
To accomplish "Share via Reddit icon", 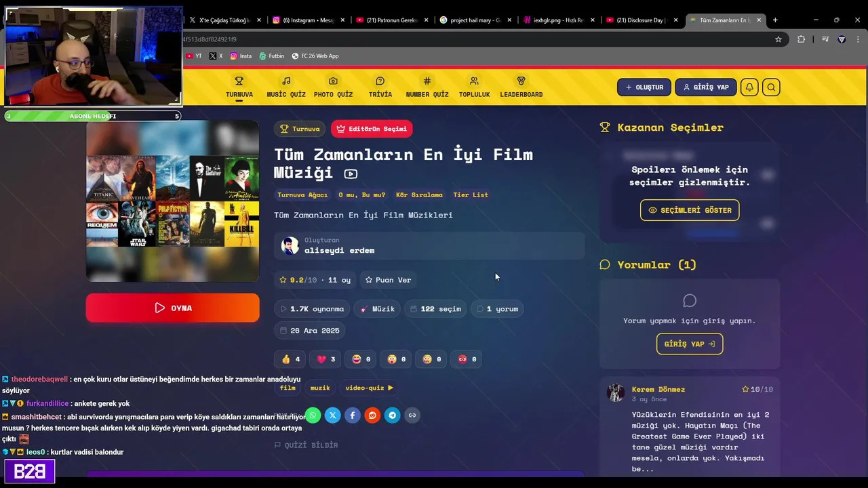I will 372,415.
